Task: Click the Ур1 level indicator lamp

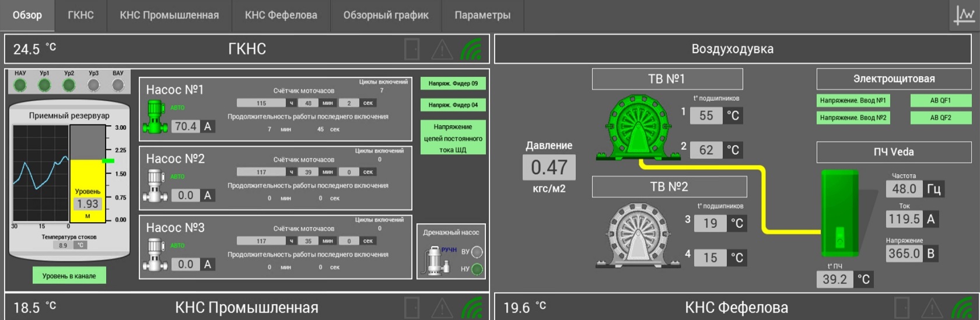Action: pos(44,85)
